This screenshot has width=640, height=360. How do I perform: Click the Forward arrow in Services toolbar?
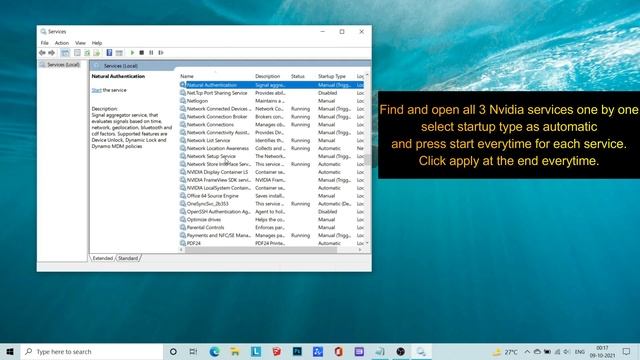51,53
